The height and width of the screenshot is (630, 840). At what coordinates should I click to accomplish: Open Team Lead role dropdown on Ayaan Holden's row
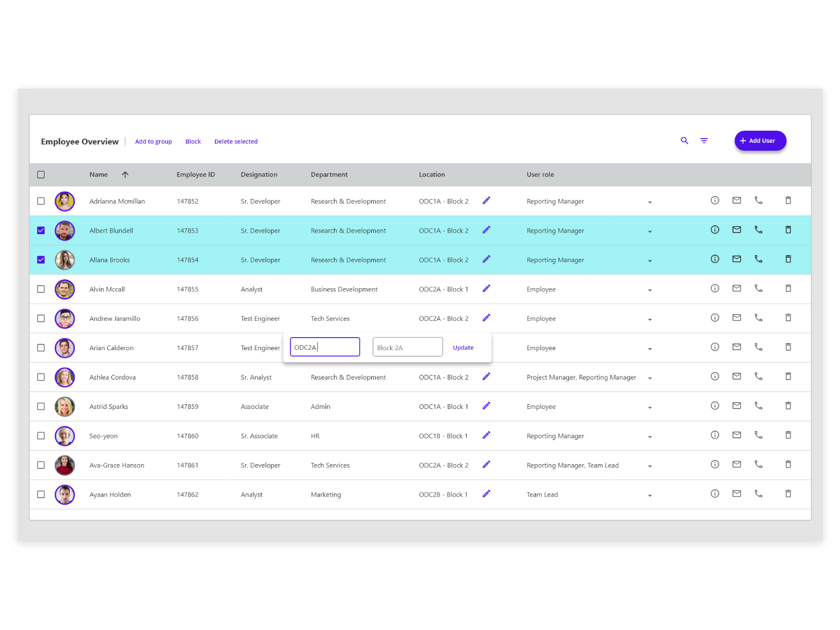[x=650, y=495]
